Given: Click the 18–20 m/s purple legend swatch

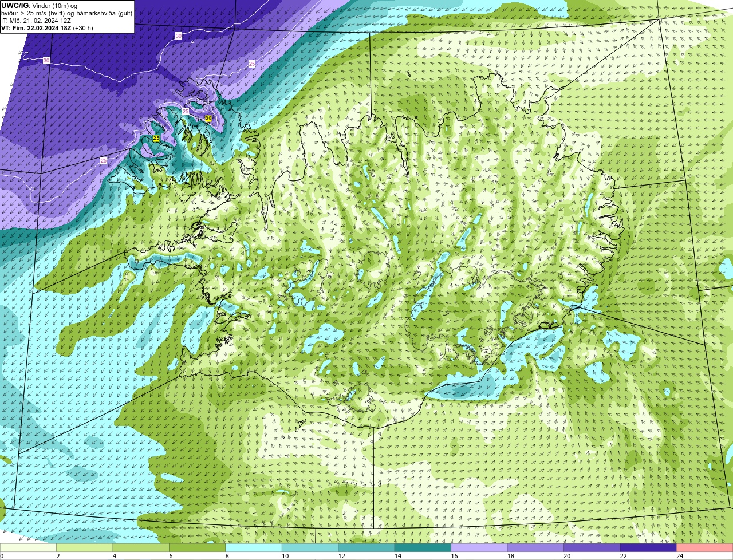Looking at the screenshot, I should (x=535, y=547).
